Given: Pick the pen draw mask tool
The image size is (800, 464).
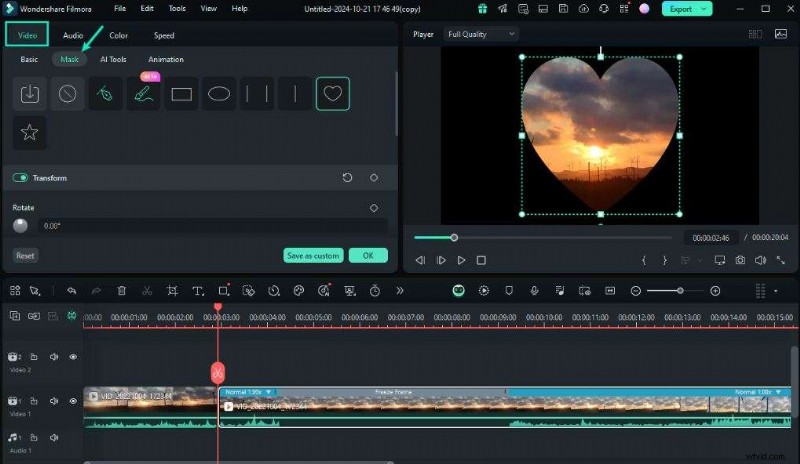Looking at the screenshot, I should click(105, 94).
